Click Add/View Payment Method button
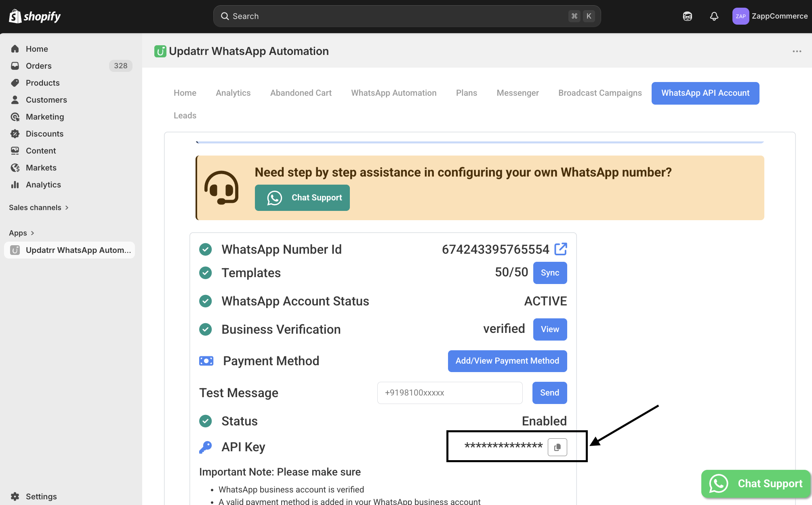 click(507, 361)
